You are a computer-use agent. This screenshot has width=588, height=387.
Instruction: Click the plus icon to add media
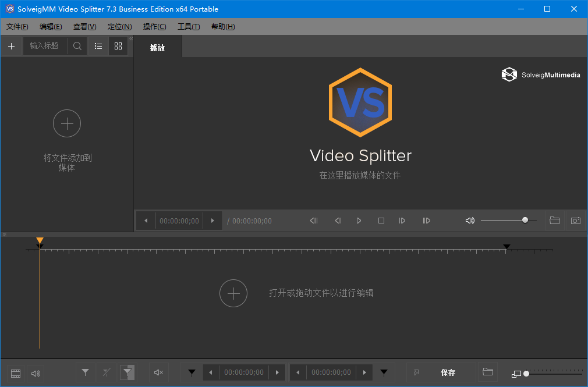tap(11, 46)
